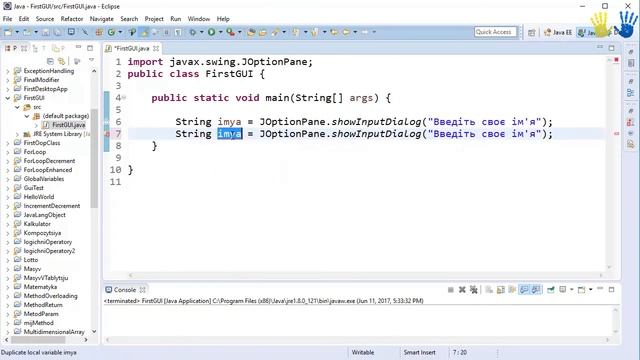Expand the ExceptionHandling project
This screenshot has height=360, width=640.
(7, 71)
